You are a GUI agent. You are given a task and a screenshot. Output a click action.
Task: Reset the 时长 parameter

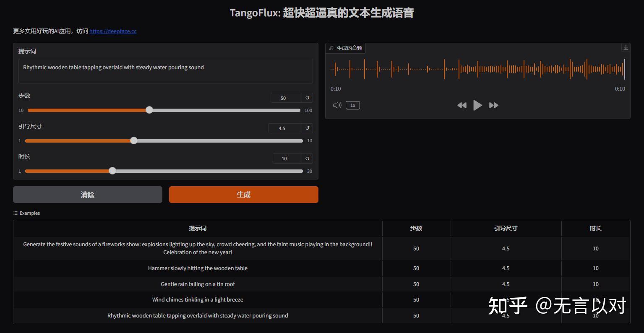coord(308,158)
